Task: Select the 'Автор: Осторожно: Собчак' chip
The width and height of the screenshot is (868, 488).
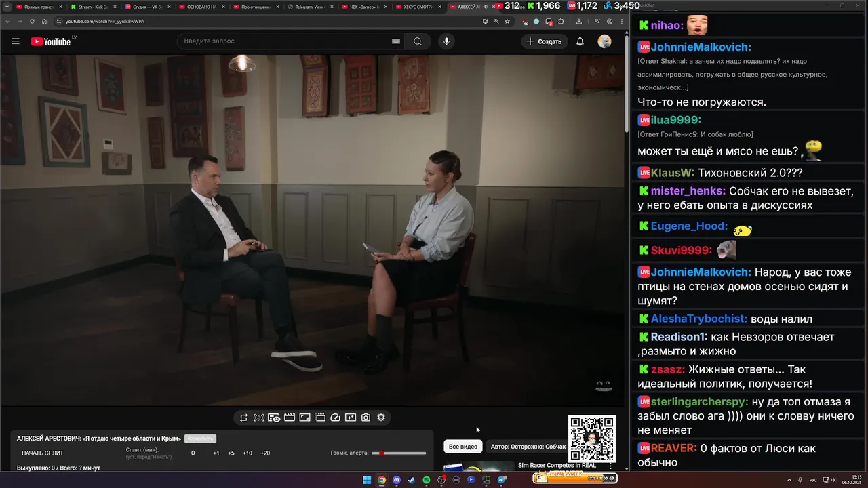Action: click(528, 447)
